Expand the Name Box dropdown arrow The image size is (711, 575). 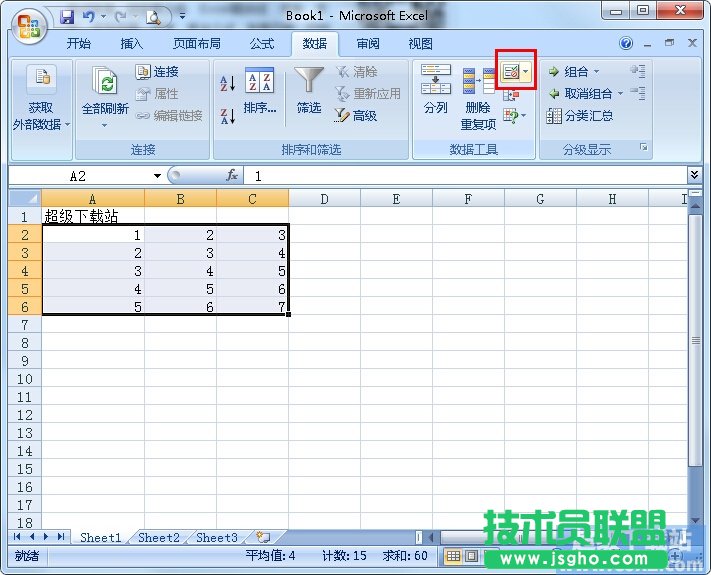coord(157,176)
